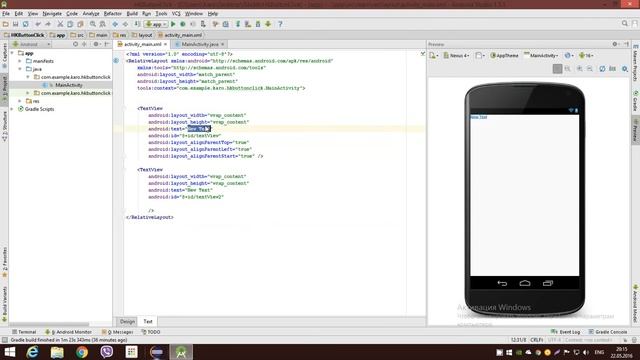Image resolution: width=640 pixels, height=360 pixels.
Task: Click the CRLF line separator in status bar
Action: click(537, 340)
